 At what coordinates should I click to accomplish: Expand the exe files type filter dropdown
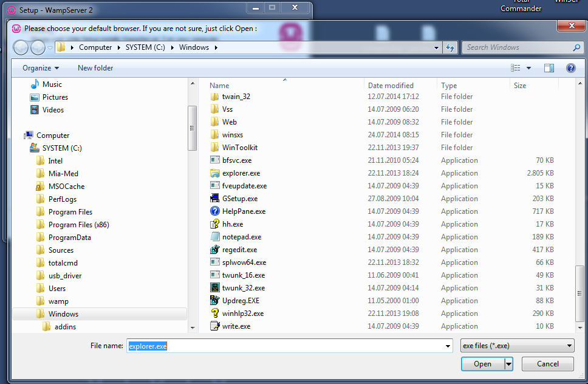point(518,346)
